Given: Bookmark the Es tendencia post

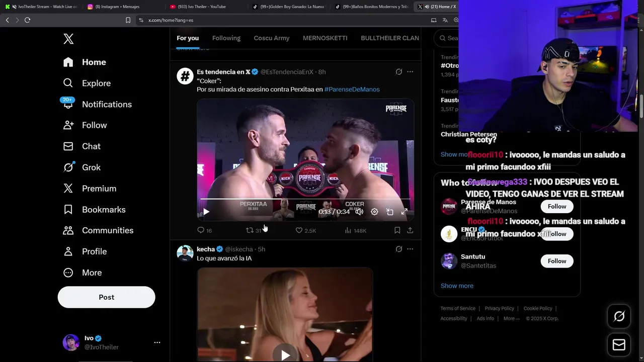Looking at the screenshot, I should click(397, 230).
